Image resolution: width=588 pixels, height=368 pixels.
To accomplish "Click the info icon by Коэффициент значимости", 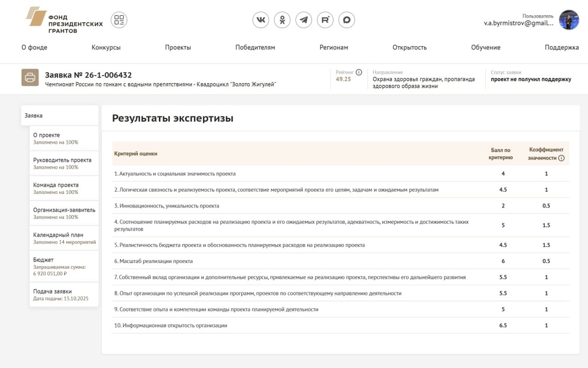I will click(x=562, y=158).
